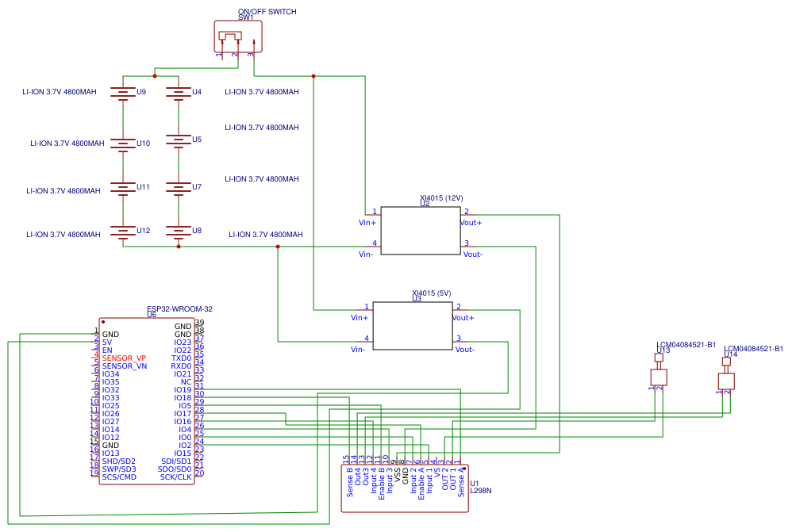Image resolution: width=792 pixels, height=532 pixels.
Task: Click the Vout+ label of the 5V converter
Action: (463, 317)
